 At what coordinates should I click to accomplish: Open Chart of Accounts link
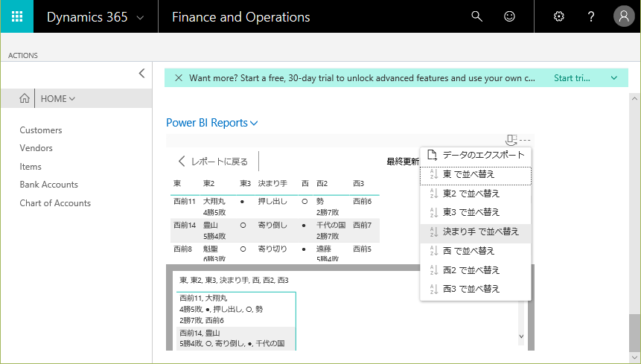click(x=55, y=203)
